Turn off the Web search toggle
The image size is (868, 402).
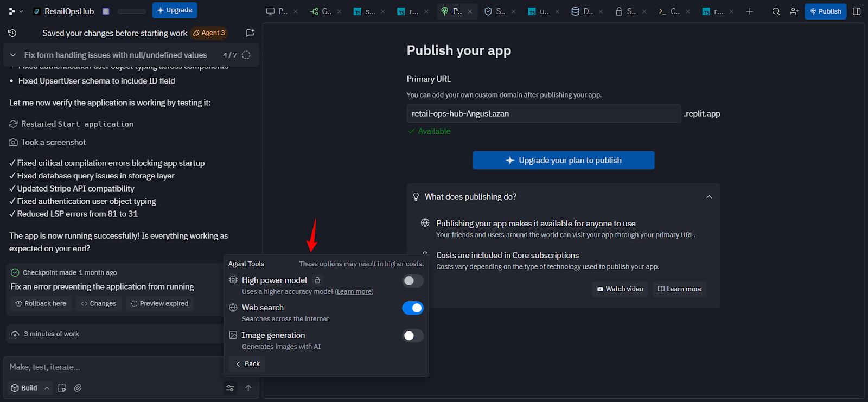point(413,308)
